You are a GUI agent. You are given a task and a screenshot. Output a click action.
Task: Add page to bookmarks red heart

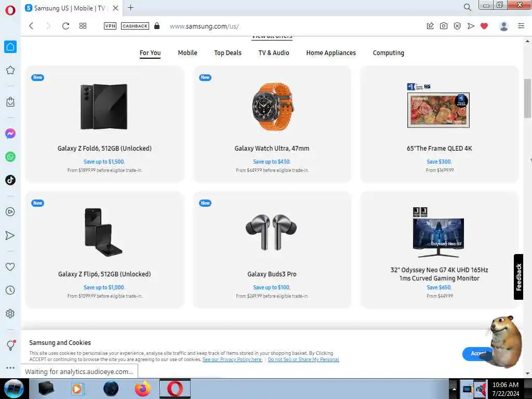[484, 26]
